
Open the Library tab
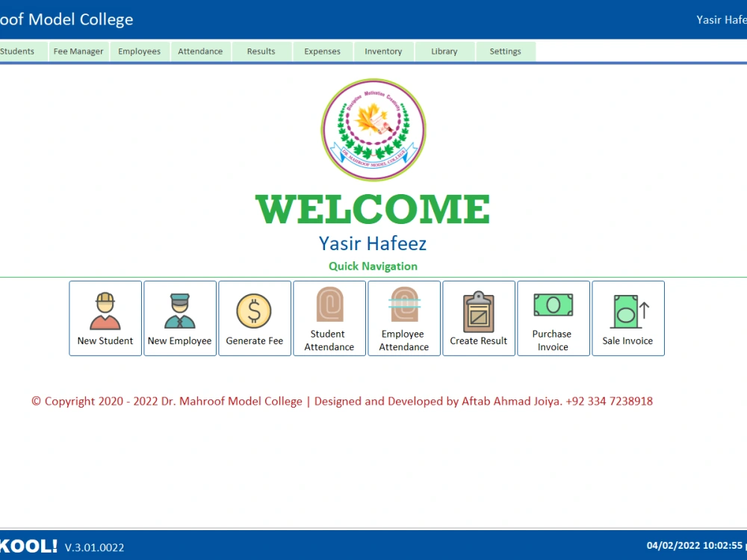[444, 51]
